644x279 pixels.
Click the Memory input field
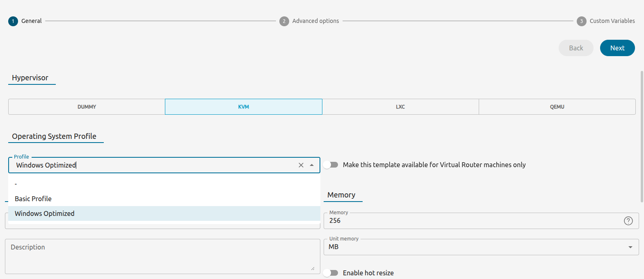[472, 221]
